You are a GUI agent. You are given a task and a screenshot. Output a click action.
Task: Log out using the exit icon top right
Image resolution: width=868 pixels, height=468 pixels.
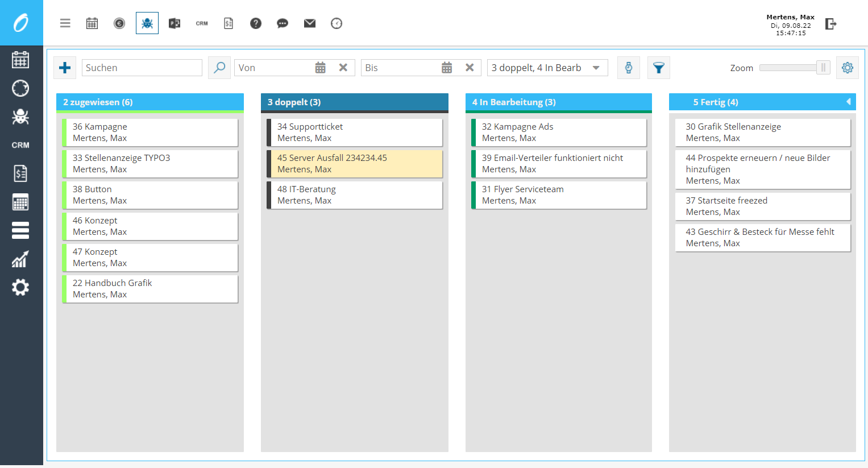pyautogui.click(x=830, y=23)
